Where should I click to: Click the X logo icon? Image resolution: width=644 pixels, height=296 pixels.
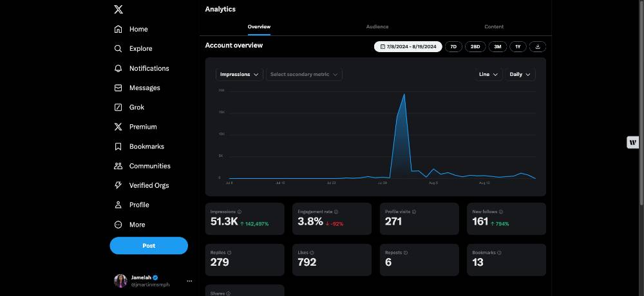(x=118, y=10)
